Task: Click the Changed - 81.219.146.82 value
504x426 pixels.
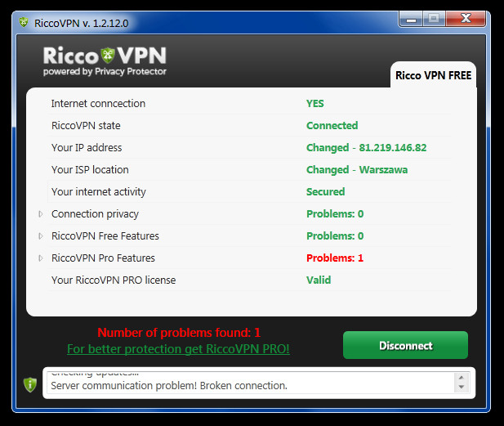Action: click(x=367, y=148)
